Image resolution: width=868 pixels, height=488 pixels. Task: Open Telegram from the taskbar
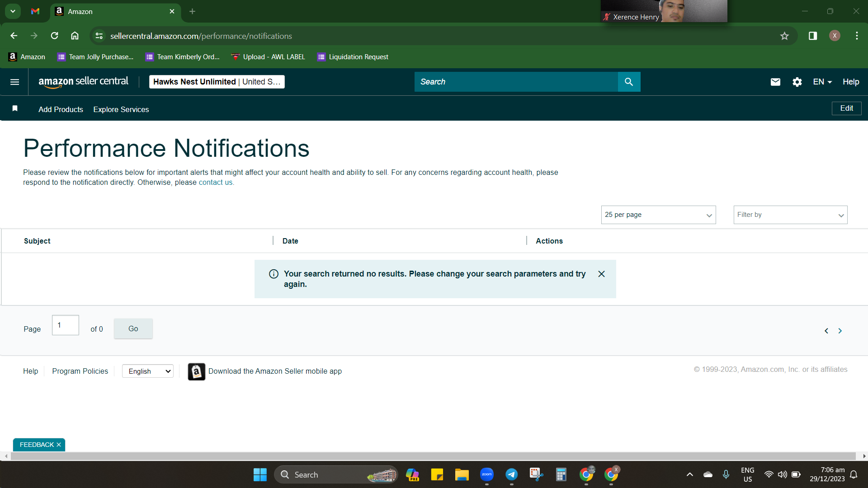tap(511, 475)
